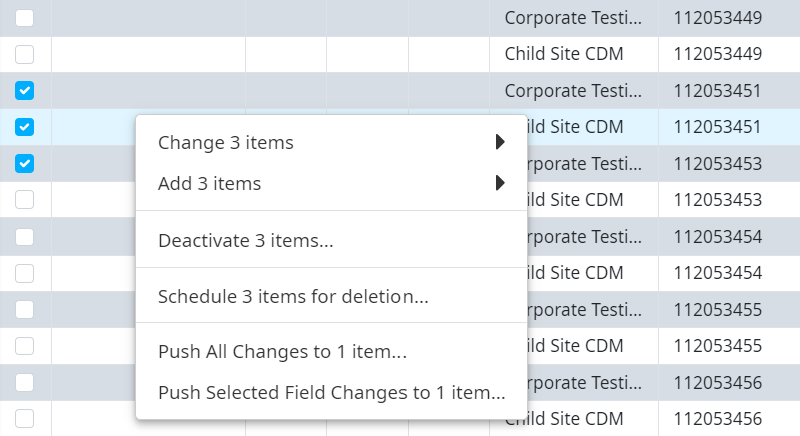
Task: Choose "Push All Changes to 1 item..."
Action: tap(282, 352)
